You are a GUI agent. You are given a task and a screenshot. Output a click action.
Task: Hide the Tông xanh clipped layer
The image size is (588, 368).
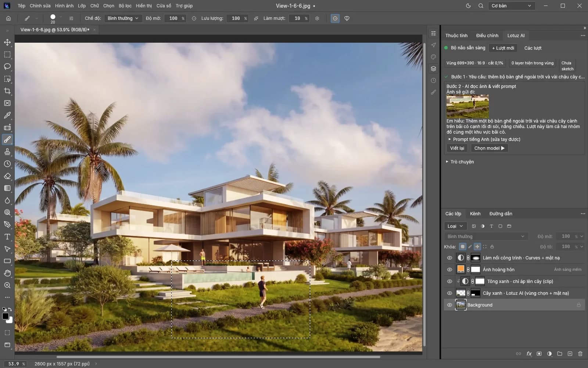click(x=449, y=282)
